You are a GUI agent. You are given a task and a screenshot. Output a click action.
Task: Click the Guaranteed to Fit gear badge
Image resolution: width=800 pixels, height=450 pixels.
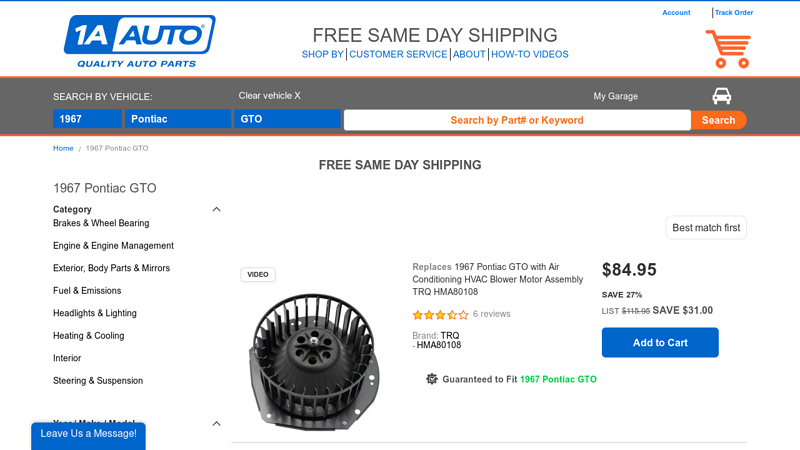pyautogui.click(x=432, y=379)
